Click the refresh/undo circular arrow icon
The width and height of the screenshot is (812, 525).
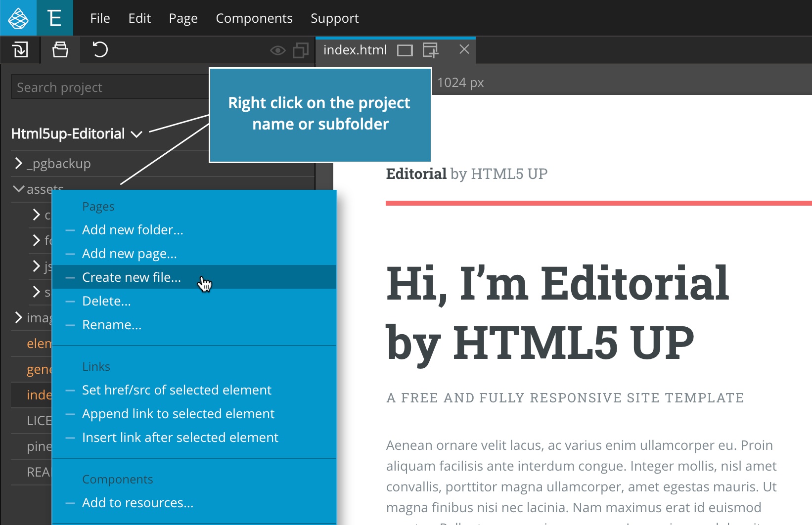100,50
